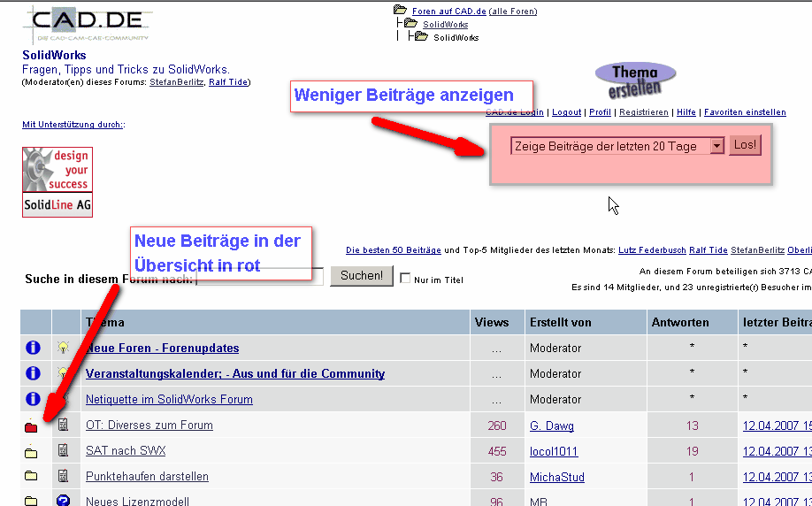Open last post date of OT: Diverses row
Viewport: 812px width, 506px height.
click(778, 425)
